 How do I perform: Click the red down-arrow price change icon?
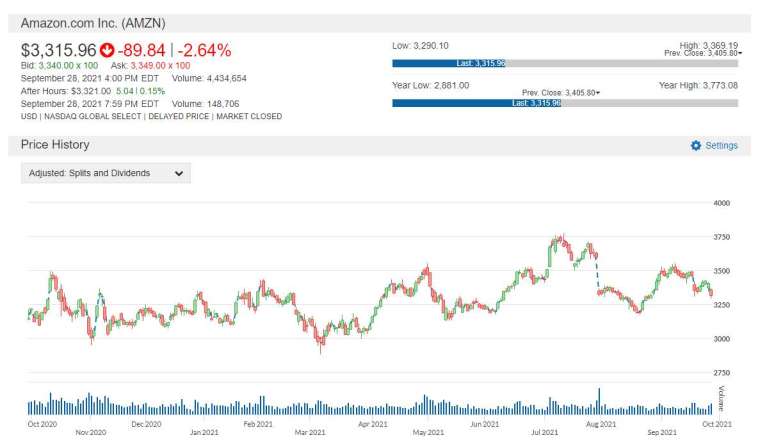coord(107,50)
